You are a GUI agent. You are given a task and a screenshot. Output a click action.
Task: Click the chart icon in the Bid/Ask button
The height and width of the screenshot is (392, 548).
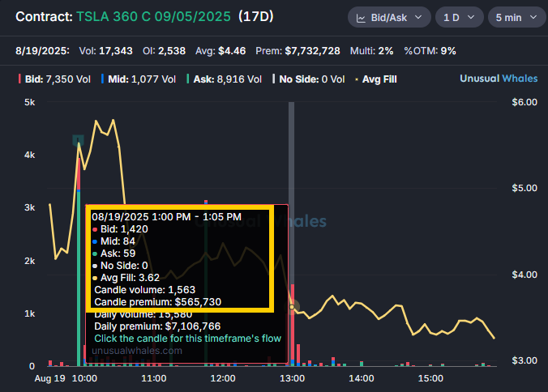[x=361, y=18]
